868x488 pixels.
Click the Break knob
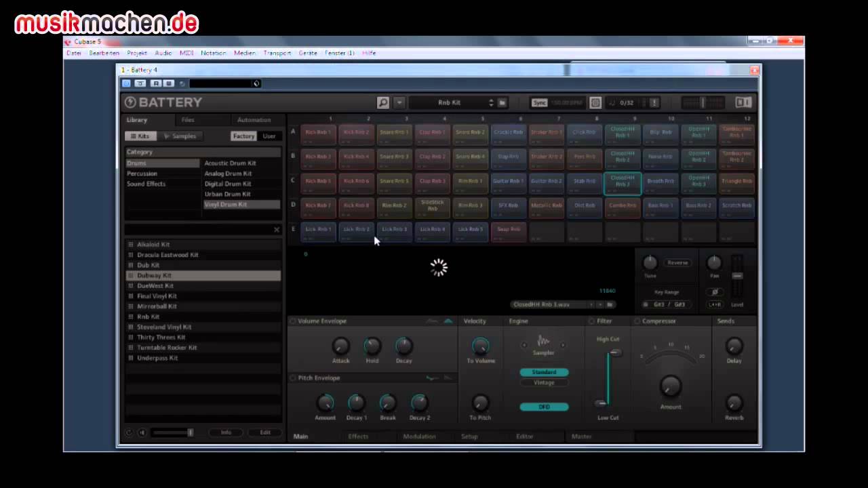(x=388, y=403)
